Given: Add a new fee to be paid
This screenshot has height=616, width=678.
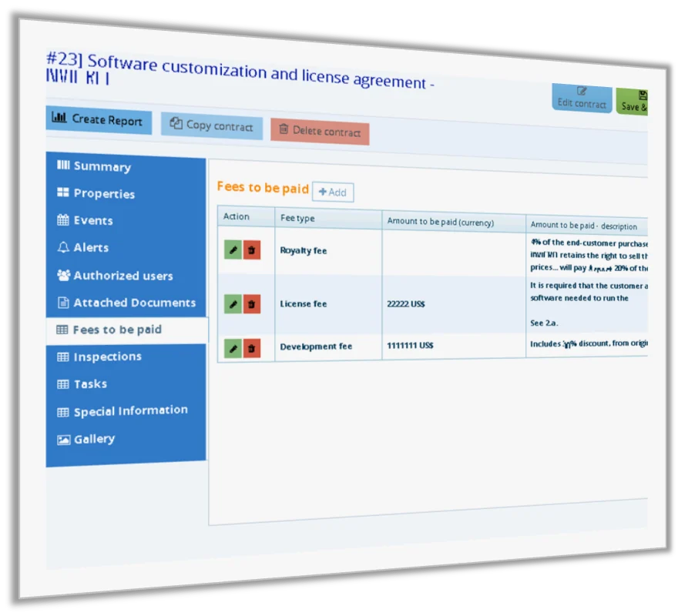Looking at the screenshot, I should coord(333,192).
